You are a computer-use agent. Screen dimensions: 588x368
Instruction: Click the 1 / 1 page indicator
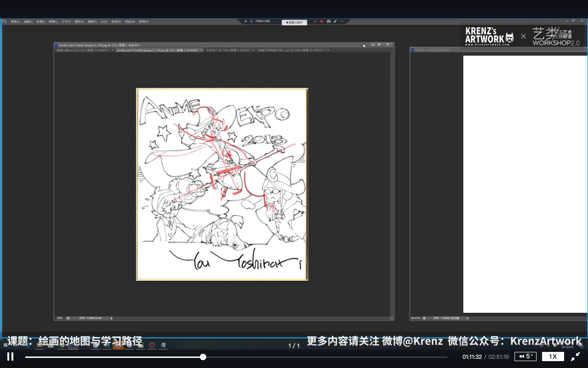pyautogui.click(x=294, y=346)
